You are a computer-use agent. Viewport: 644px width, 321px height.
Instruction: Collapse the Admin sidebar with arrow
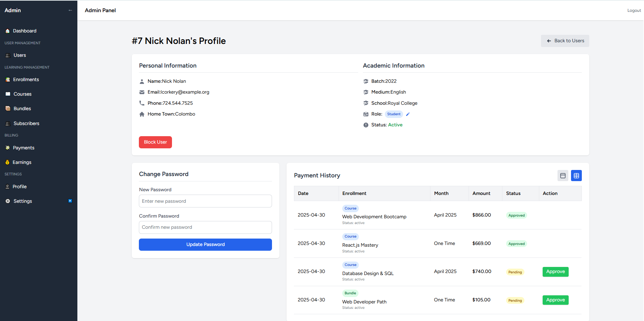[x=70, y=10]
